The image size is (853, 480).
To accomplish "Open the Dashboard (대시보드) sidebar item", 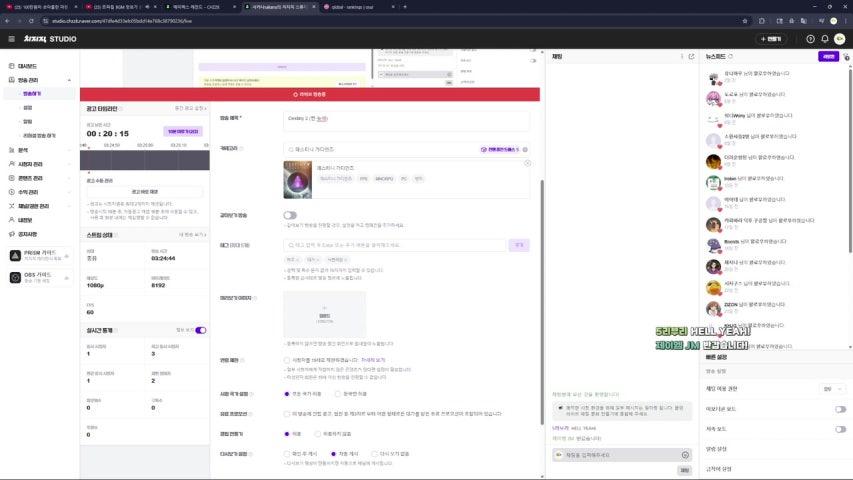I will click(x=27, y=66).
